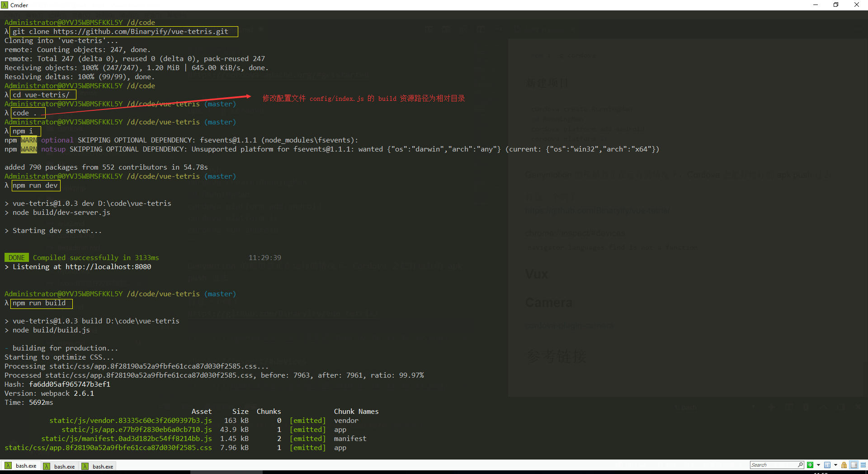Click the active console number icon

[x=827, y=465]
